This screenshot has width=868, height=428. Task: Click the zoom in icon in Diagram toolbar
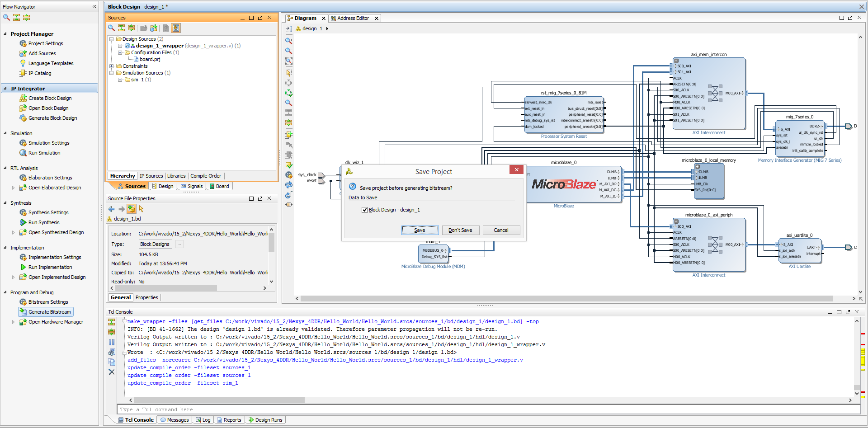click(x=288, y=41)
